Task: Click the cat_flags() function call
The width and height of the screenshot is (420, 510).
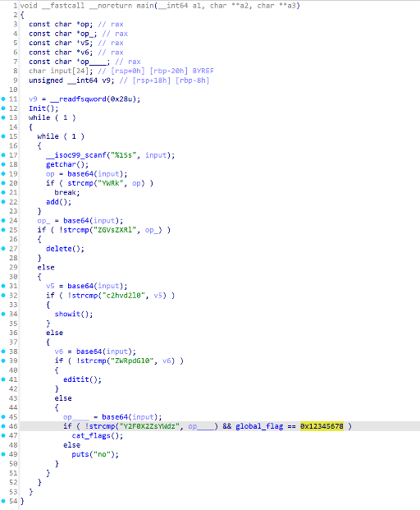Action: [x=98, y=435]
